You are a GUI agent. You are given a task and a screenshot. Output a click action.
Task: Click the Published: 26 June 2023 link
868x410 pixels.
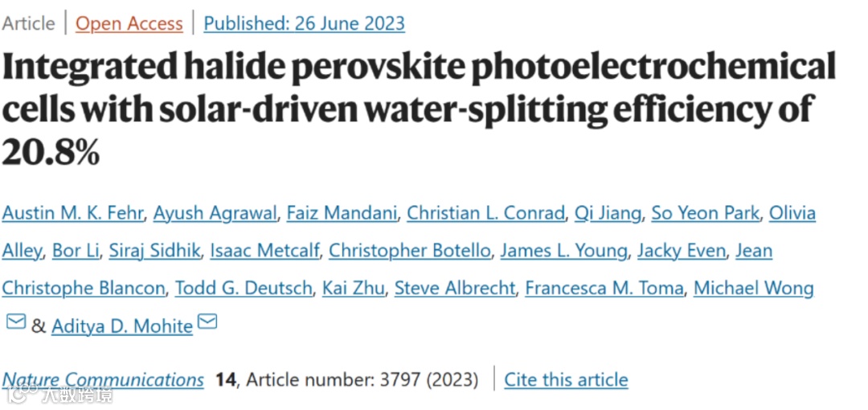(x=304, y=23)
